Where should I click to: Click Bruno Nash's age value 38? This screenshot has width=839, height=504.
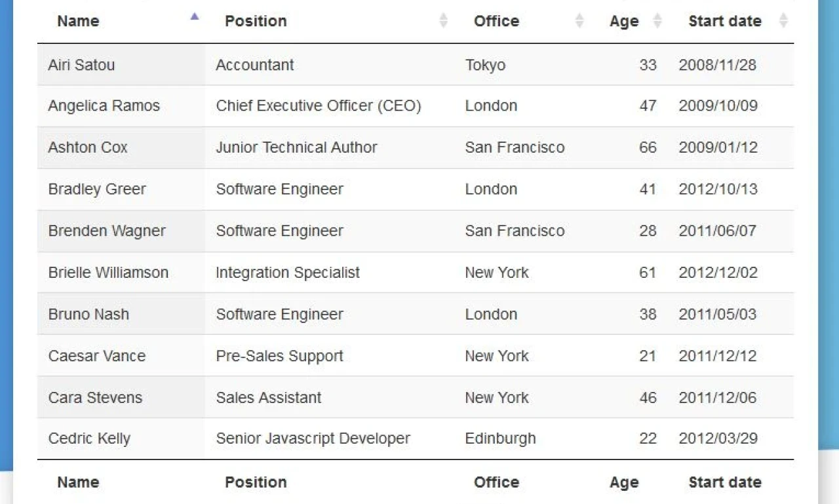tap(648, 315)
